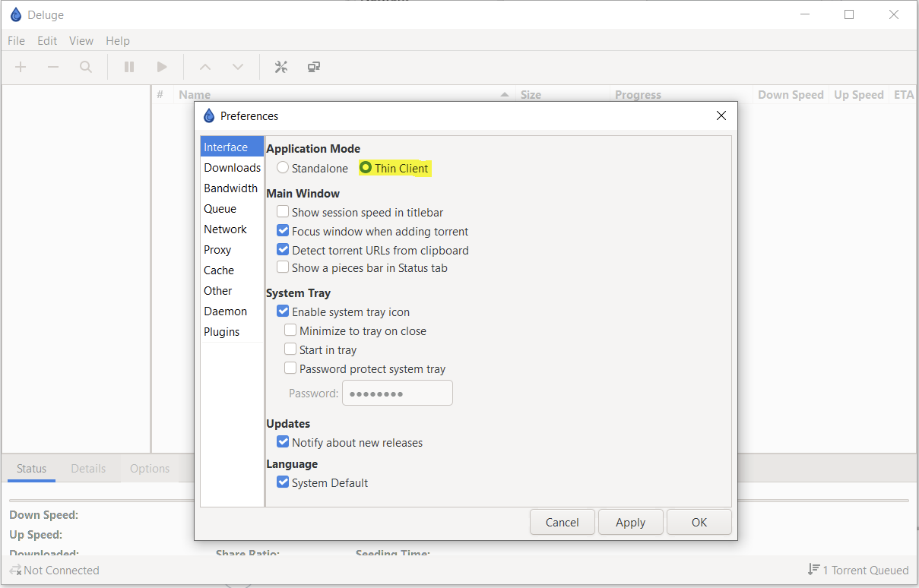Click the Queue Down arrow icon
Viewport: 919px width, 588px height.
point(238,67)
